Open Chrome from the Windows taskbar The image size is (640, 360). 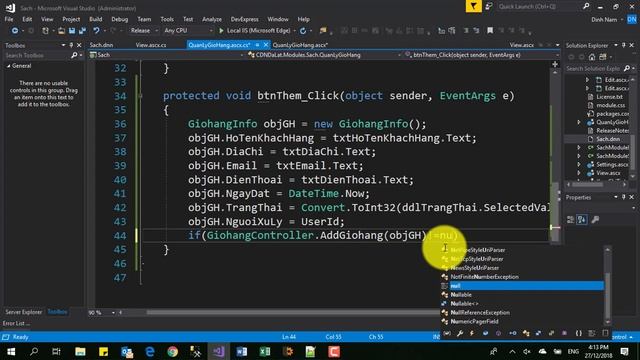click(x=173, y=351)
